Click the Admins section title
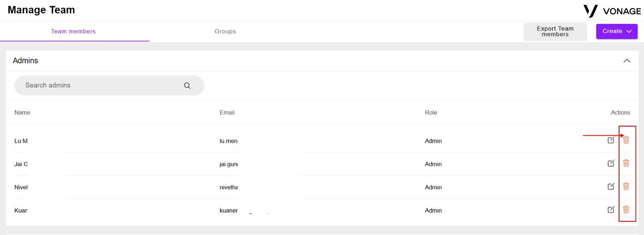The image size is (644, 235). point(25,61)
